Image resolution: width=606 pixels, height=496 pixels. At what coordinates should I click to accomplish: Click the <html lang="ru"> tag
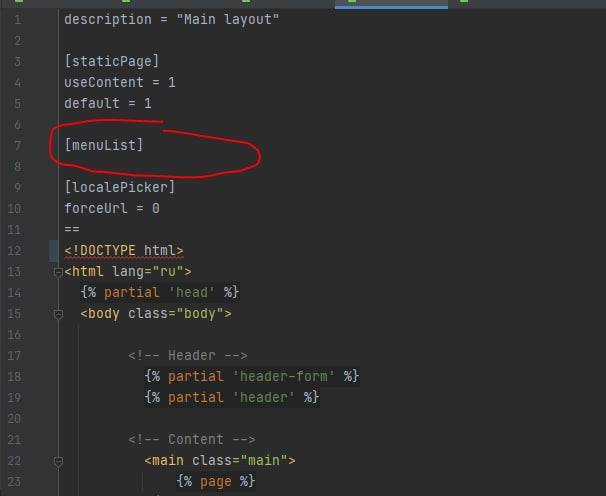[128, 271]
